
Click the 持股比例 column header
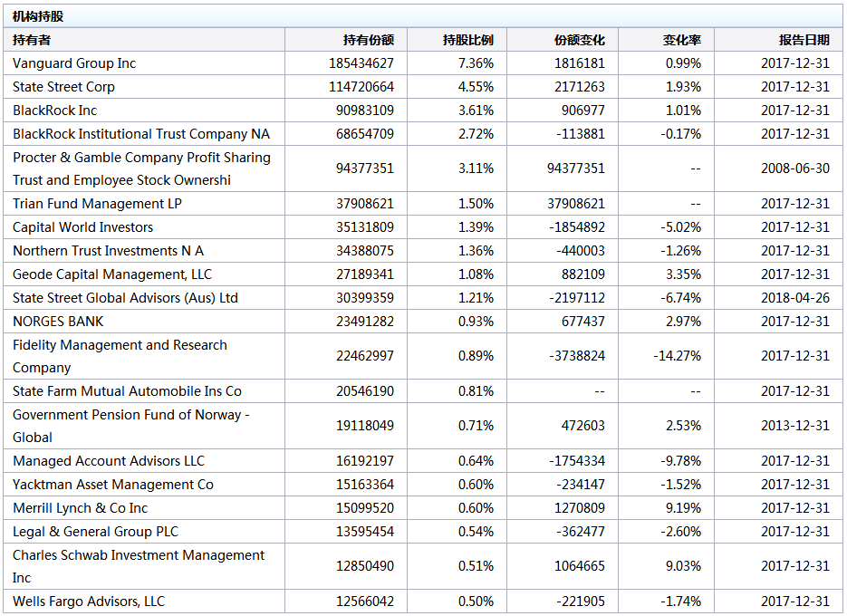click(467, 40)
